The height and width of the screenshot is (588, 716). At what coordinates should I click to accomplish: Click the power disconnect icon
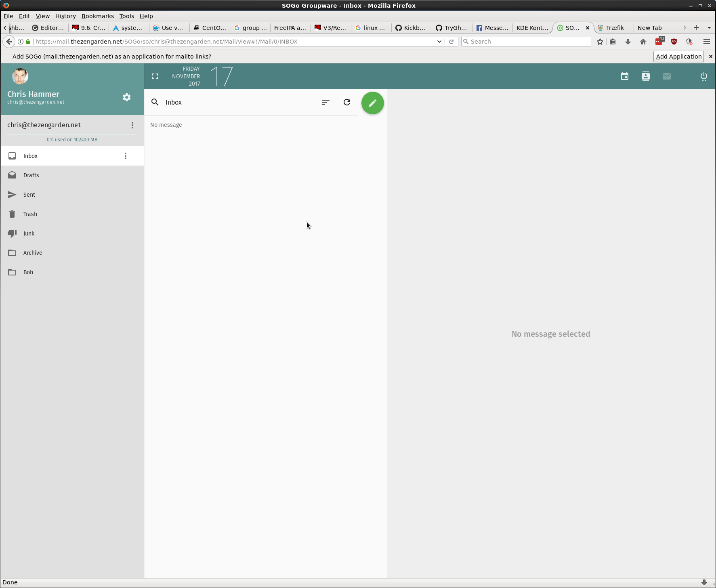(703, 76)
